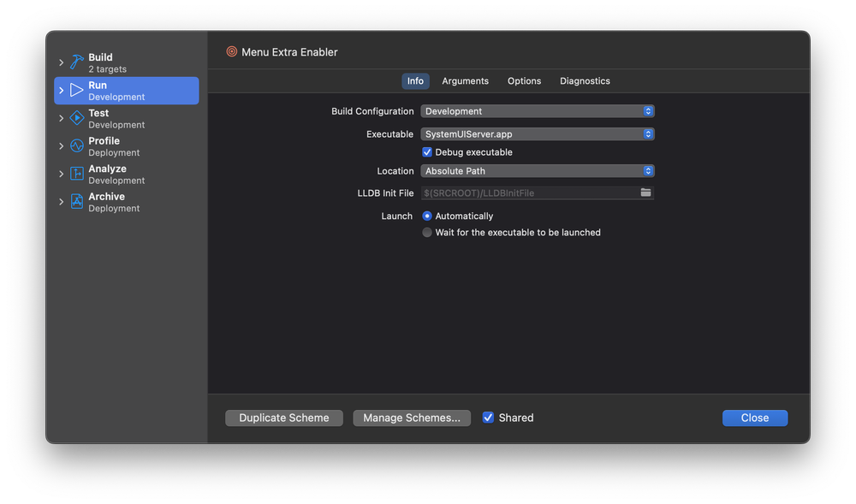Viewport: 856px width, 504px height.
Task: Click the Menu Extra Enabler target icon
Action: (231, 52)
